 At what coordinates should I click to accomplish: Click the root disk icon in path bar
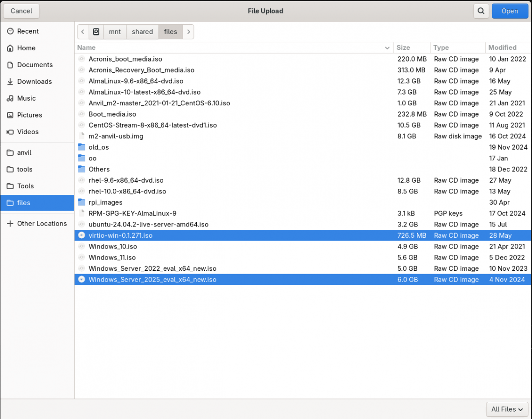coord(96,32)
